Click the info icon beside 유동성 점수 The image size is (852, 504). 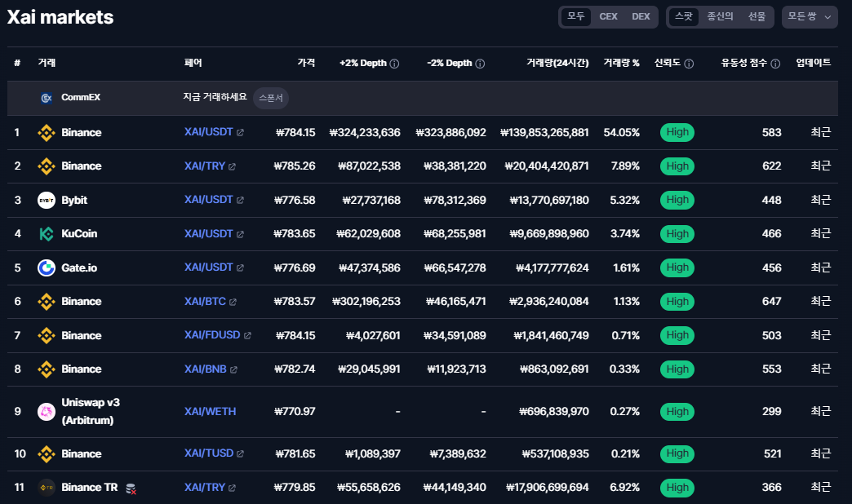click(x=775, y=64)
